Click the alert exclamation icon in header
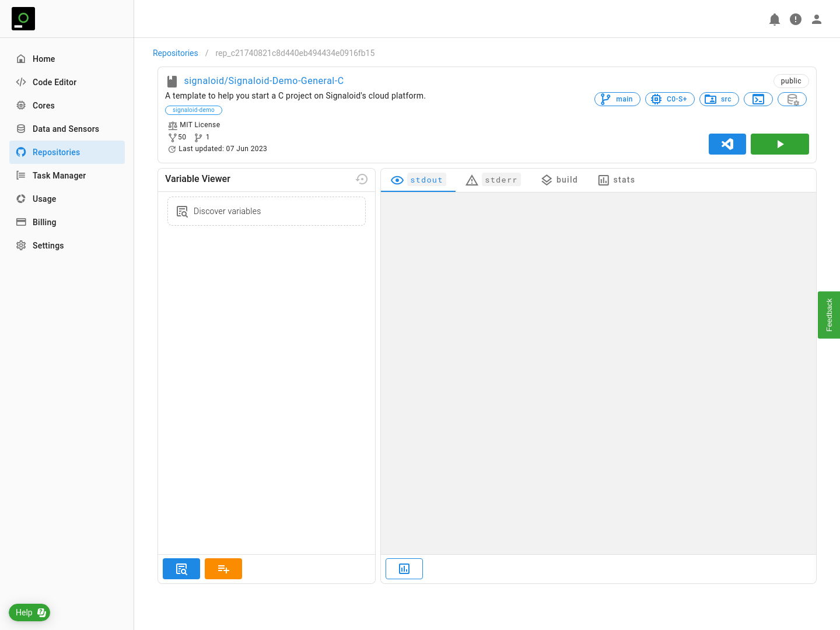 point(796,19)
